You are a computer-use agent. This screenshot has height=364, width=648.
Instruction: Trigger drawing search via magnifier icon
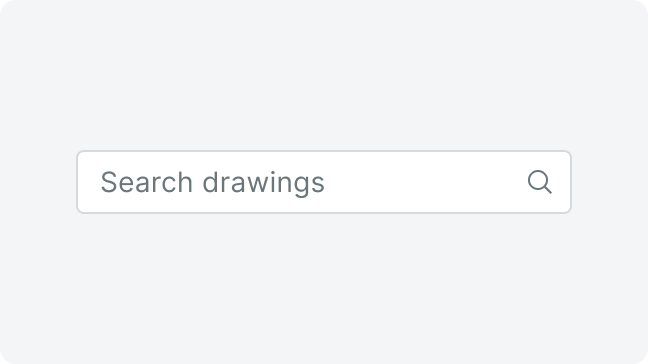click(x=540, y=182)
